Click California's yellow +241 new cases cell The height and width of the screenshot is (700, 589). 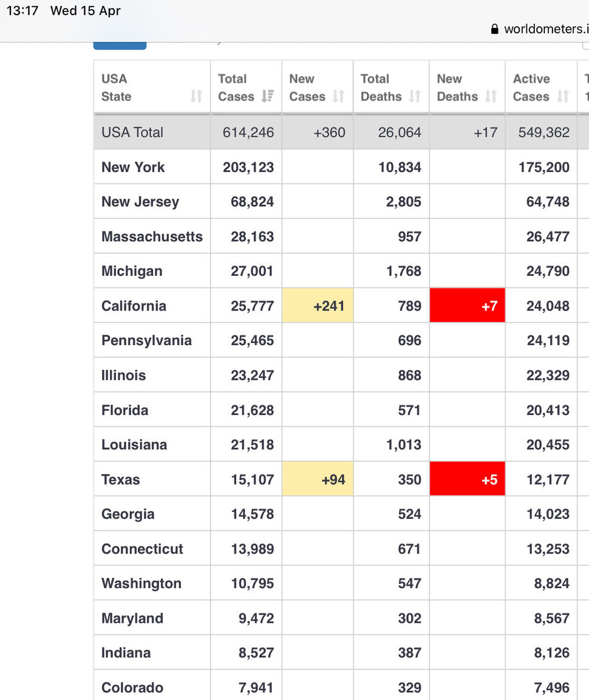318,306
